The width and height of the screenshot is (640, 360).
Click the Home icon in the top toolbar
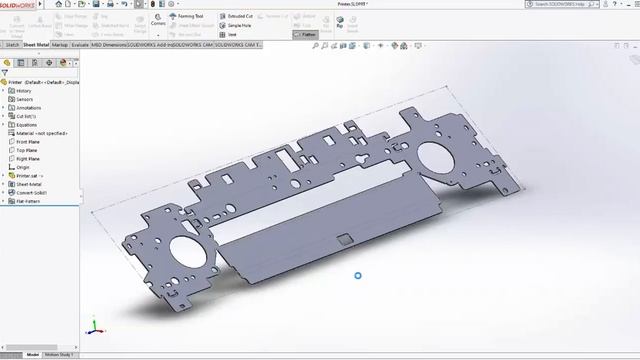click(59, 4)
